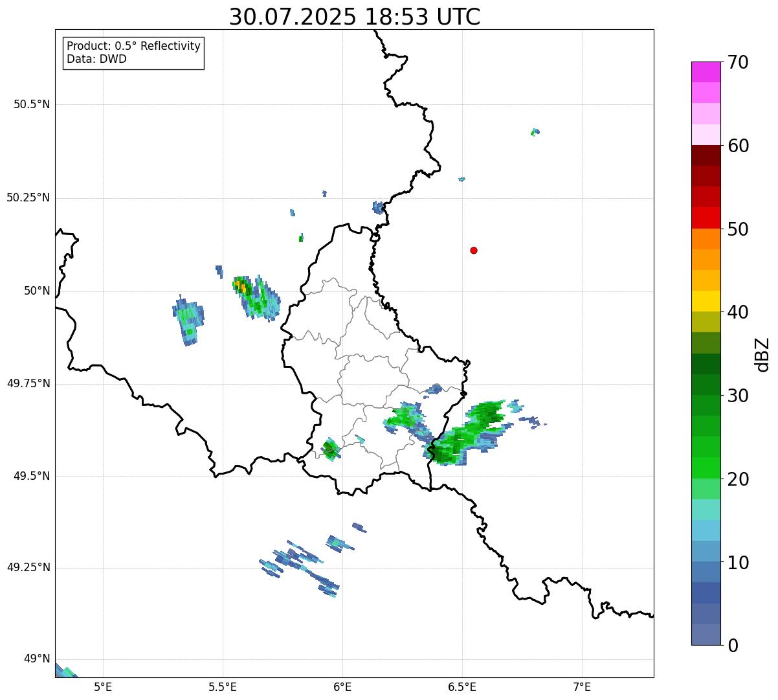Click the 50.5°N latitude label
Screen dimensions: 778x700
[32, 104]
